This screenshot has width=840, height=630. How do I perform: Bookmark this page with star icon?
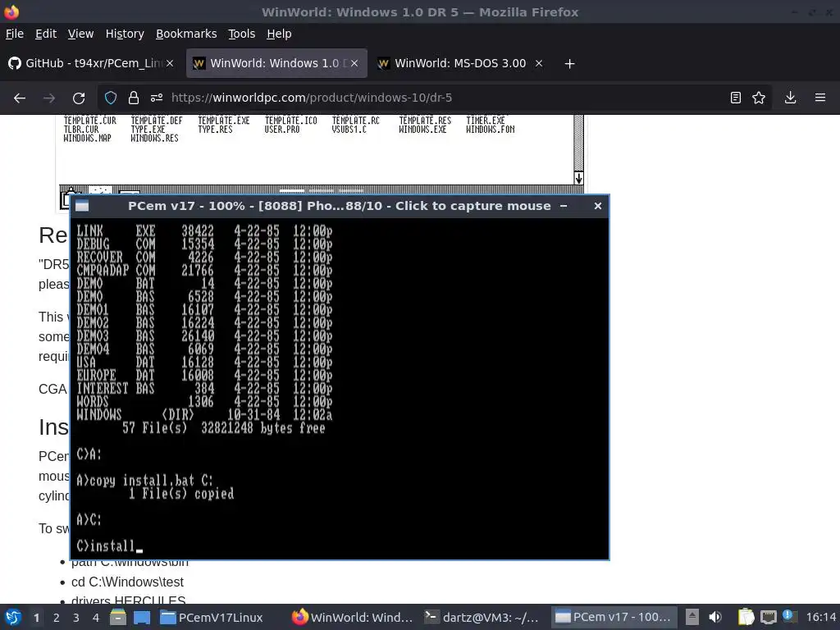(759, 98)
